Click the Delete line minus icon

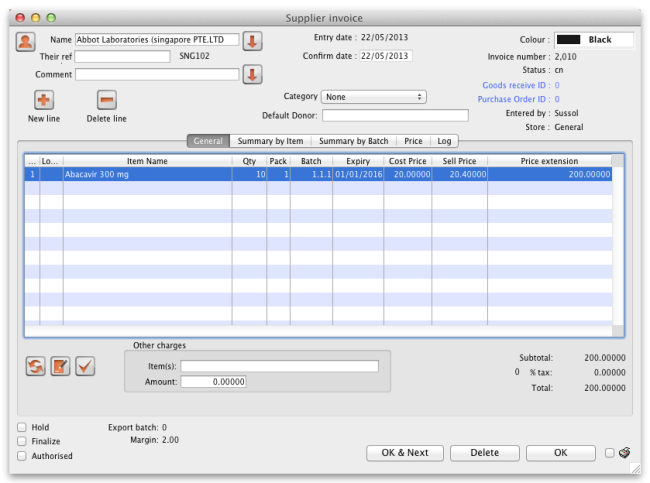click(x=107, y=100)
